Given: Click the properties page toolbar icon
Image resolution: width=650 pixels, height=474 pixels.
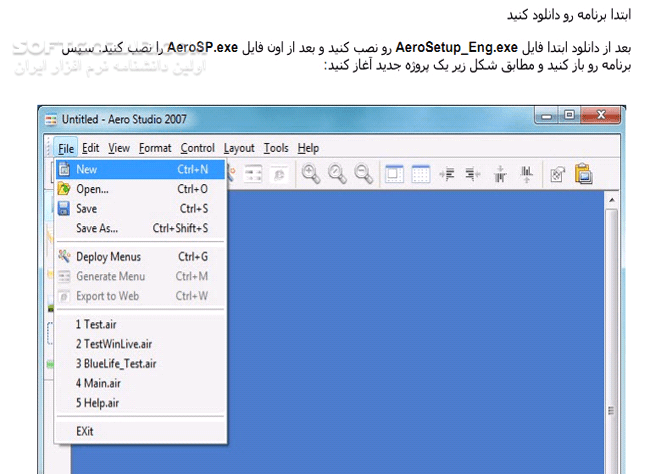Looking at the screenshot, I should tap(557, 174).
